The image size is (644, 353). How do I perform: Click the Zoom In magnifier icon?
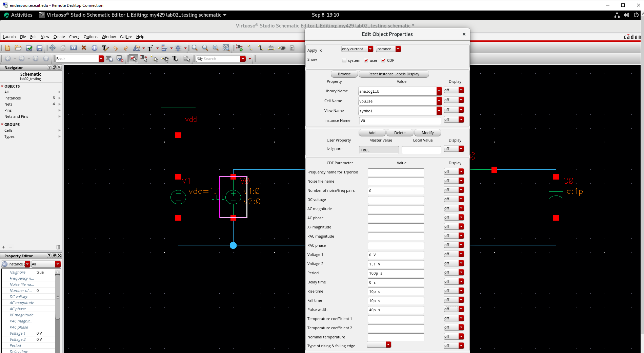point(195,48)
